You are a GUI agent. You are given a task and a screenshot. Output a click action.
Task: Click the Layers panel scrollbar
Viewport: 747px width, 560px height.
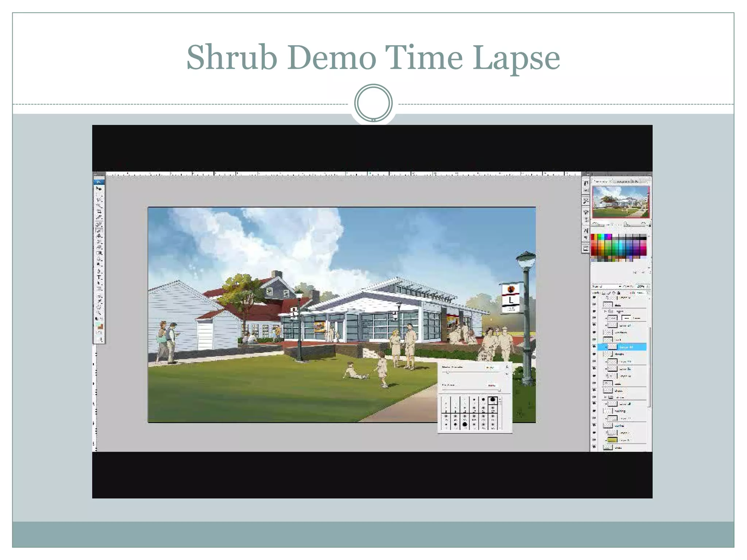click(x=650, y=366)
